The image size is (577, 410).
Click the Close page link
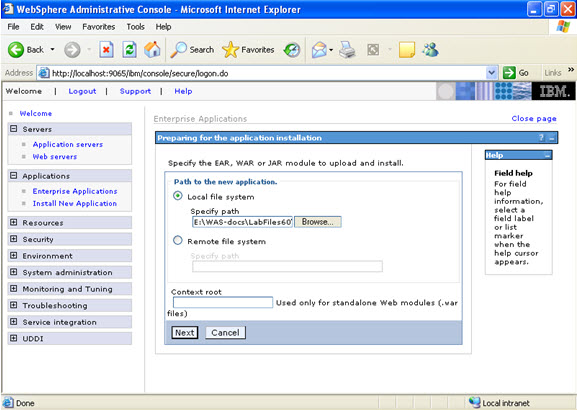pos(534,119)
